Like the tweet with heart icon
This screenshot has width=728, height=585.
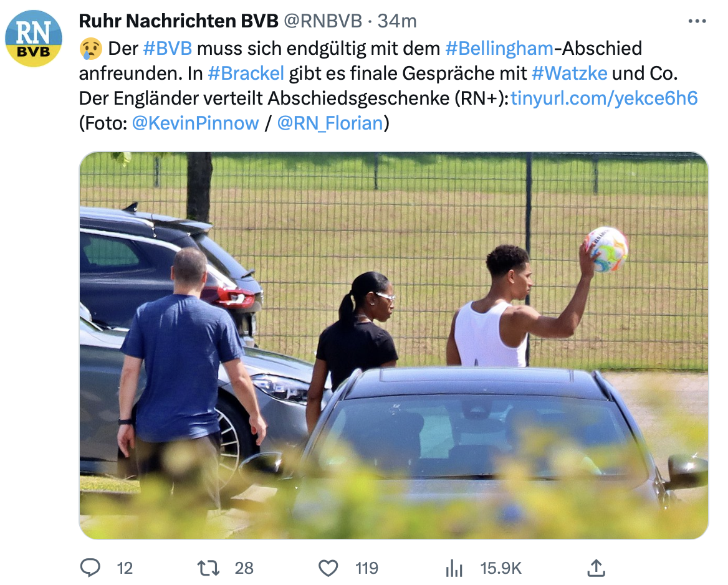tap(328, 568)
